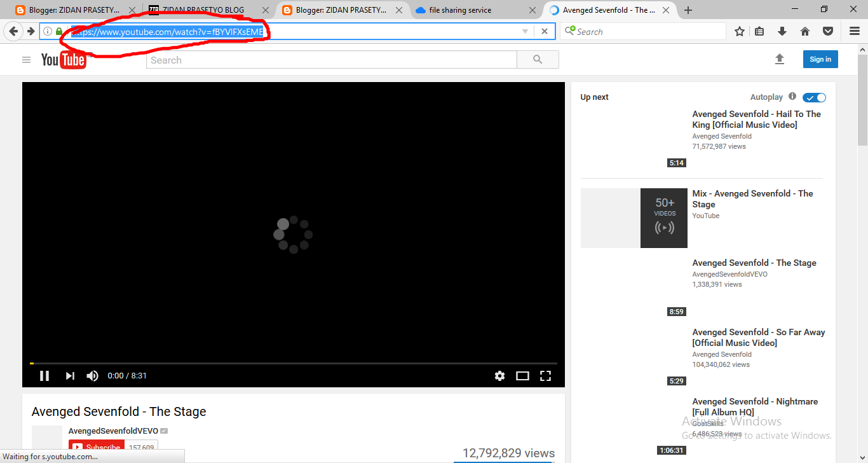
Task: Click the YouTube logo
Action: [x=64, y=60]
